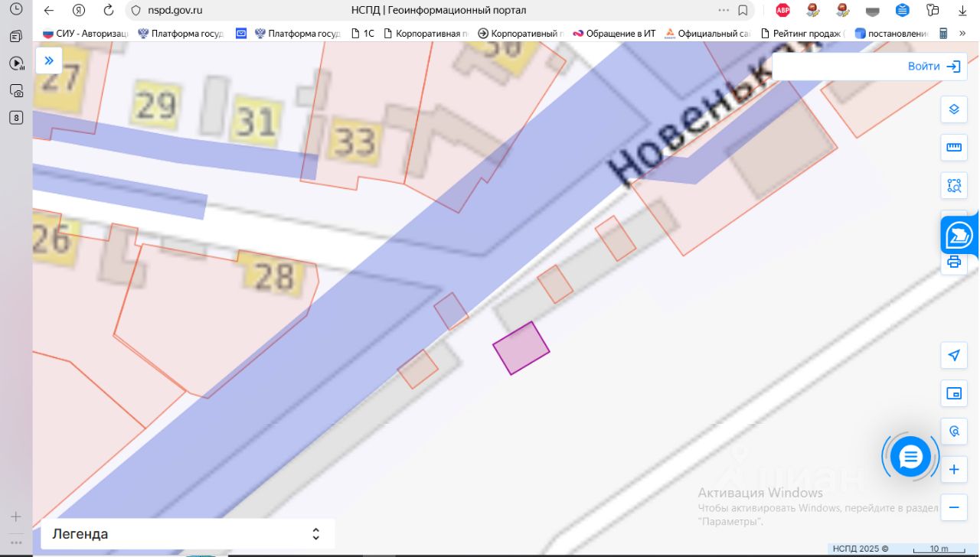
Task: Click house number 29 on the map
Action: point(156,104)
